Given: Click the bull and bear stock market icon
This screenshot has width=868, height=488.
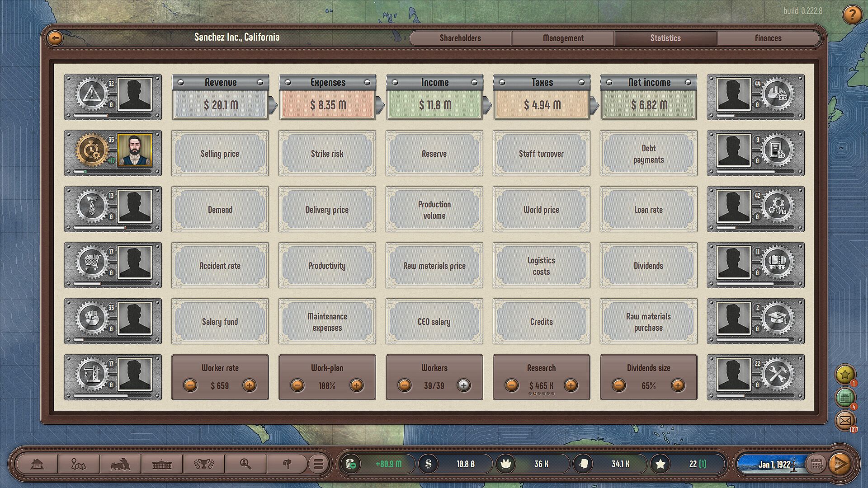Looking at the screenshot, I should pyautogui.click(x=120, y=464).
